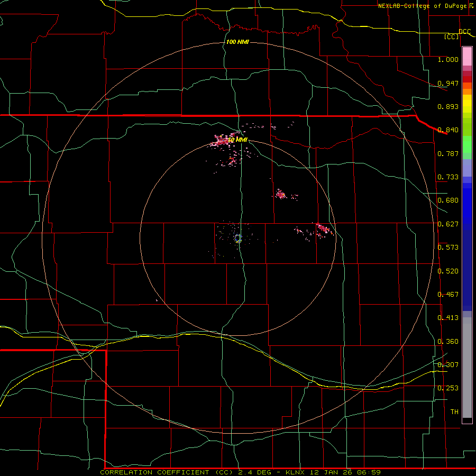Pick the light pink swatch at scale top
The height and width of the screenshot is (476, 476).
[467, 57]
